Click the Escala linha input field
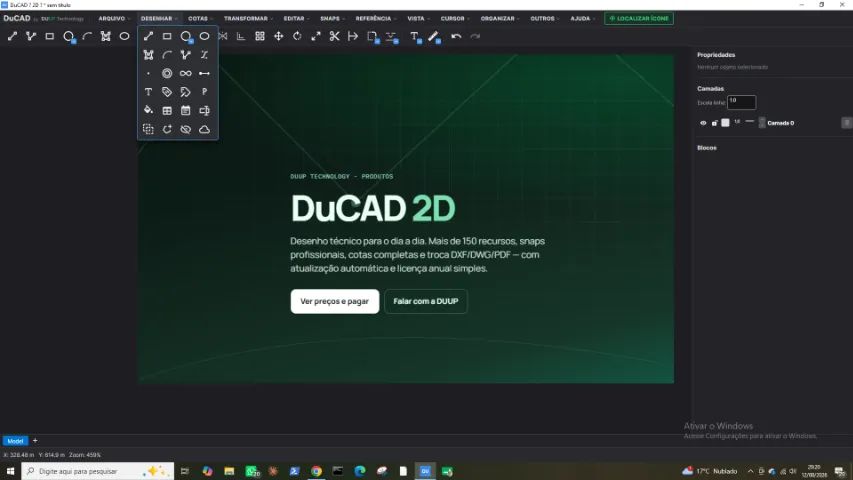Image resolution: width=853 pixels, height=480 pixels. 741,102
